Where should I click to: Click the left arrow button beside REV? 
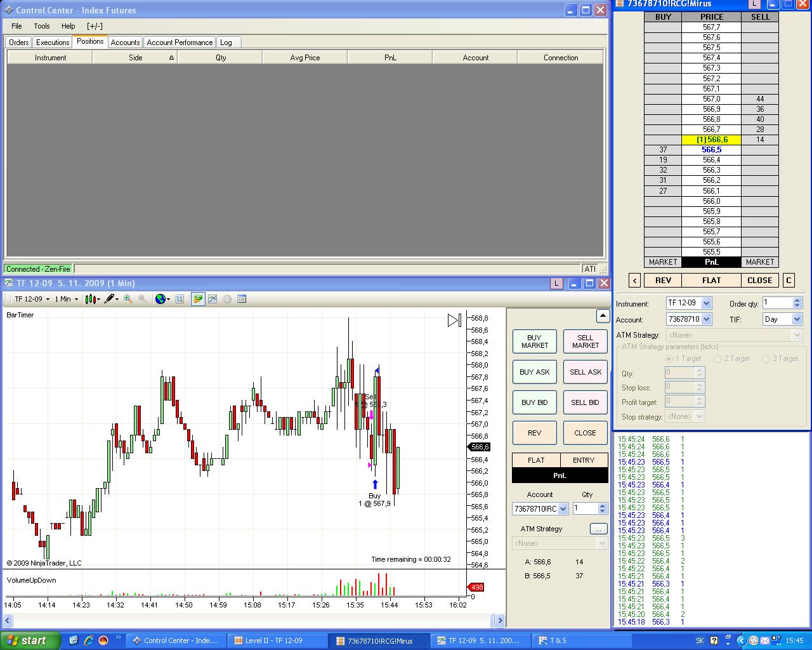(x=635, y=280)
